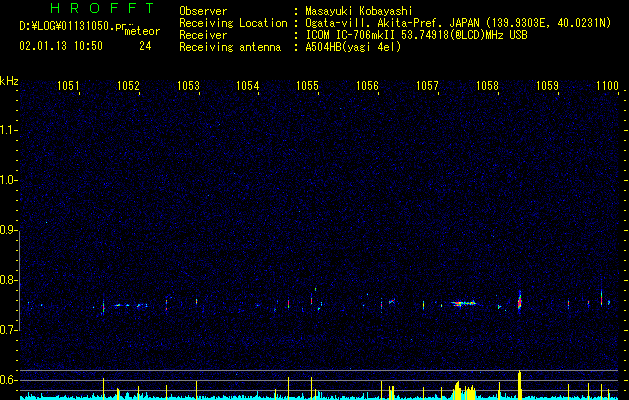The width and height of the screenshot is (629, 400).
Task: Click observer name Masayuki Kobayashi
Action: point(359,11)
